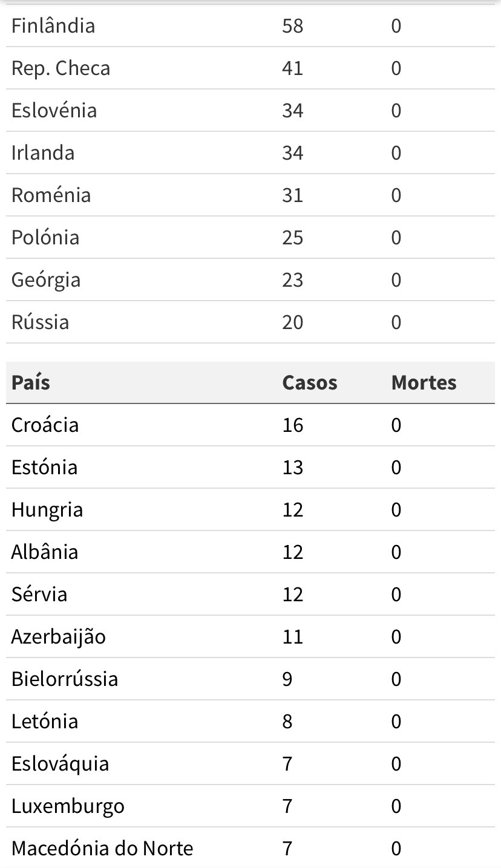
Task: Tap Roménia country name
Action: click(51, 195)
